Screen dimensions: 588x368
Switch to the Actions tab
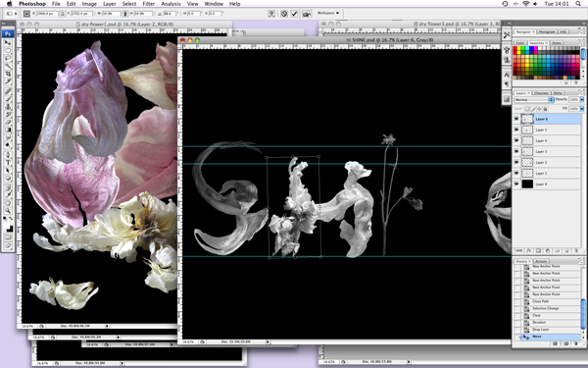tap(541, 261)
